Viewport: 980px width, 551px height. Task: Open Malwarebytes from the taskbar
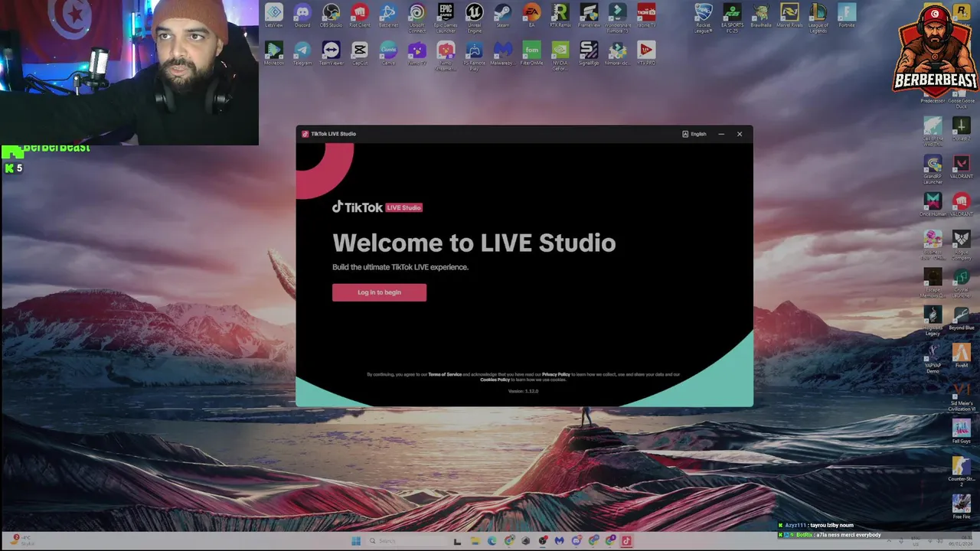pyautogui.click(x=559, y=541)
